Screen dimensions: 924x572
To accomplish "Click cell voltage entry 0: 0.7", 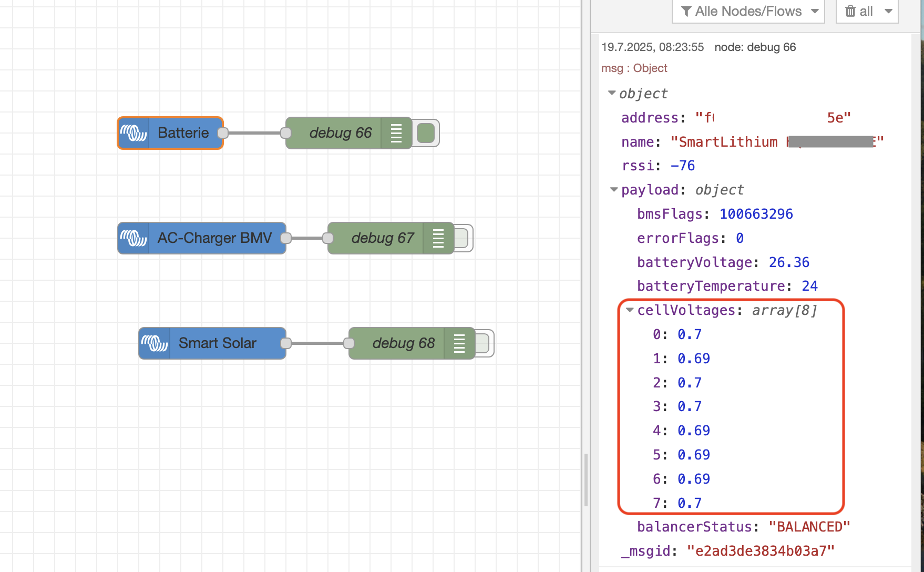I will tap(677, 334).
